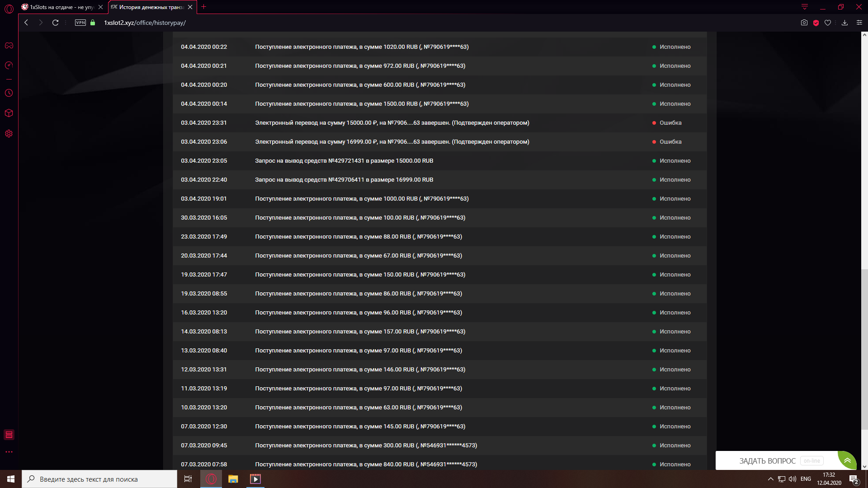Open the gaming controller sidebar icon

[9, 46]
